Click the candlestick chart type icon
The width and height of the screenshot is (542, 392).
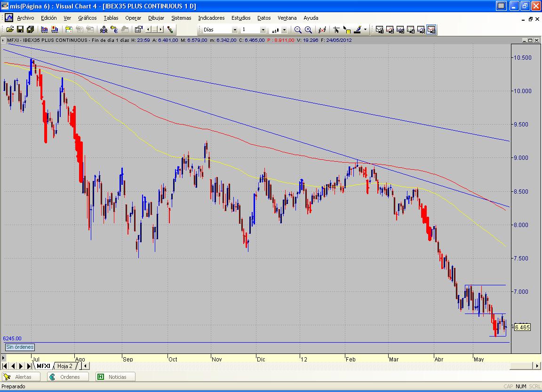[x=276, y=30]
